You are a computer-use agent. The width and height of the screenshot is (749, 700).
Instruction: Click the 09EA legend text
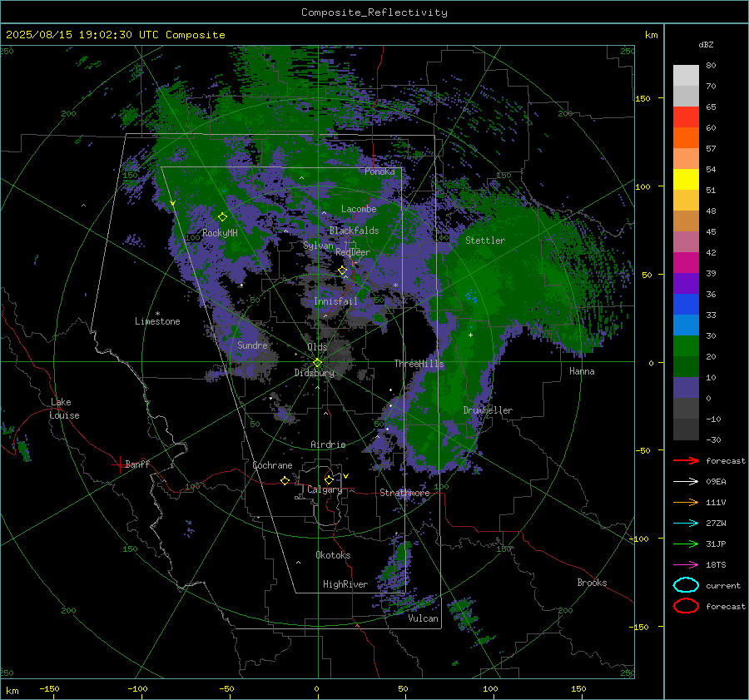[x=716, y=482]
